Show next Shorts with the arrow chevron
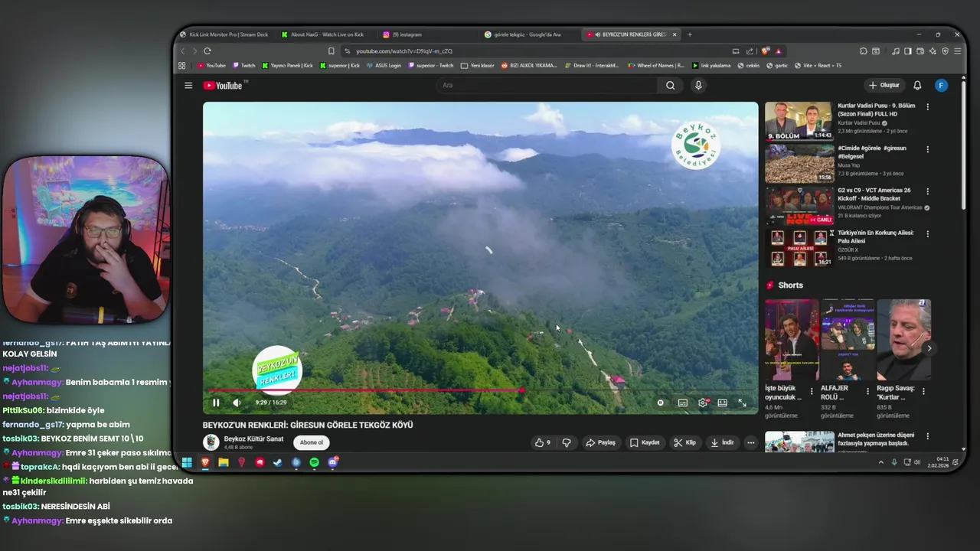The image size is (980, 551). tap(929, 348)
